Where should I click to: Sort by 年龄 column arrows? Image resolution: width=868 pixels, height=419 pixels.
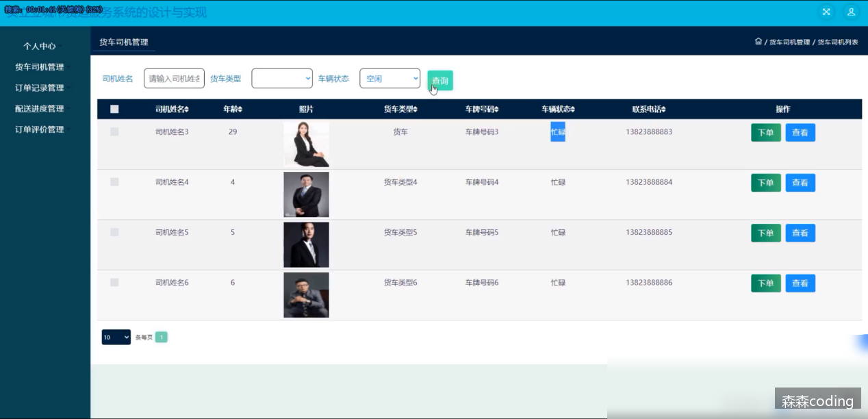[240, 110]
